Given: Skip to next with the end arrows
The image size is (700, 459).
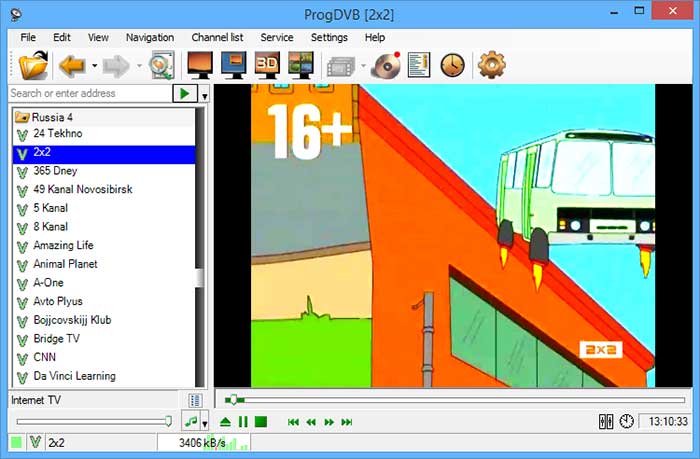Looking at the screenshot, I should tap(347, 422).
